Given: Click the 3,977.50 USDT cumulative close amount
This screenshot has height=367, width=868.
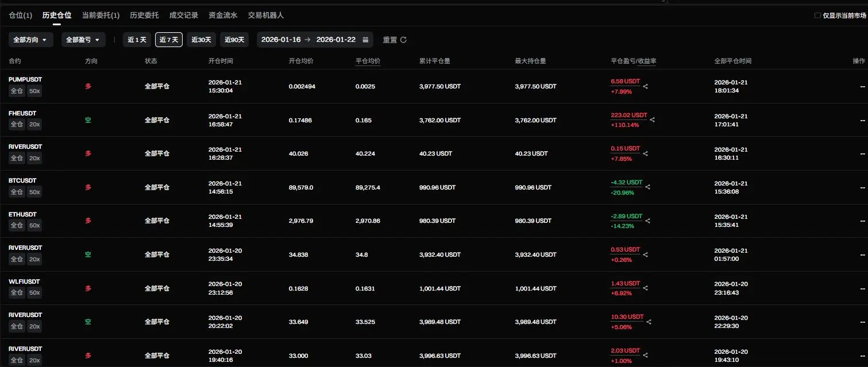Looking at the screenshot, I should 440,86.
